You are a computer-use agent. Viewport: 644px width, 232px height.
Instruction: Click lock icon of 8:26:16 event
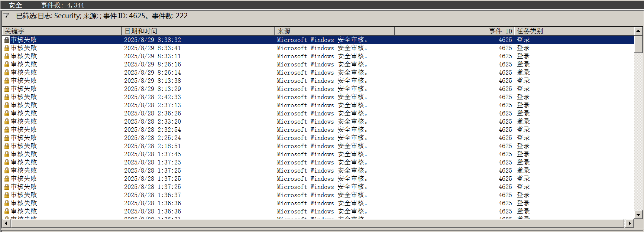[x=7, y=64]
